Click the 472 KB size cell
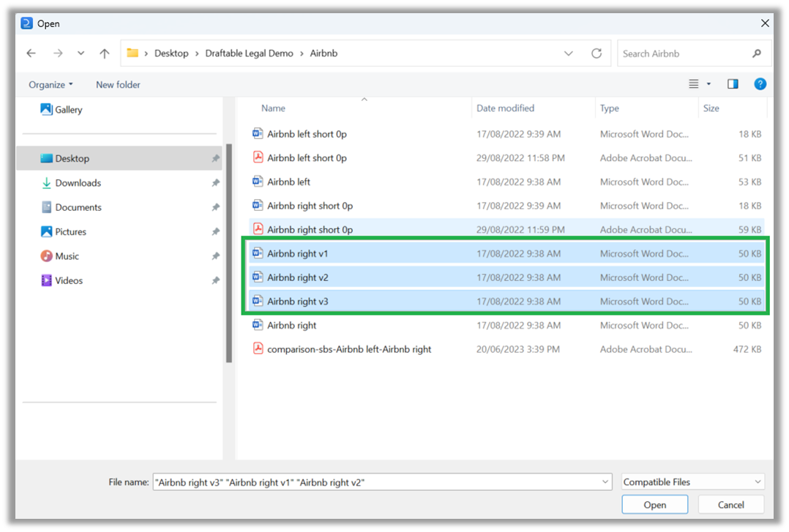This screenshot has width=789, height=532. [747, 349]
